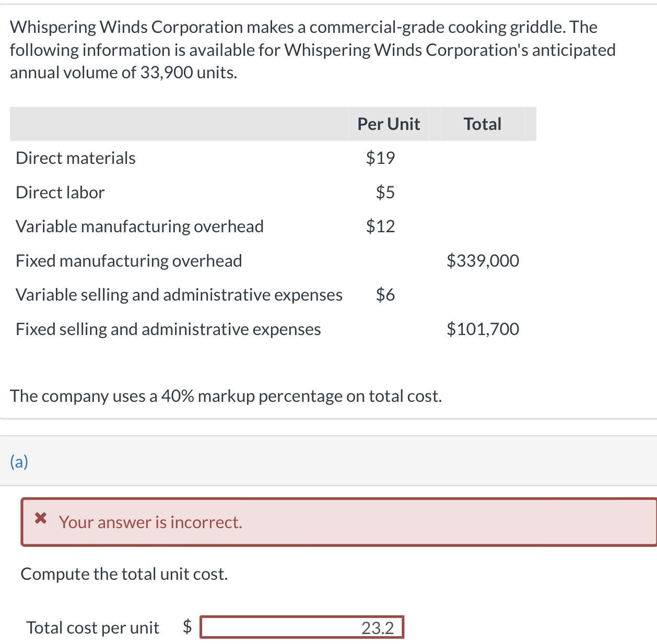The image size is (657, 644).
Task: Click the dollar sign beside the answer box
Action: point(187,626)
